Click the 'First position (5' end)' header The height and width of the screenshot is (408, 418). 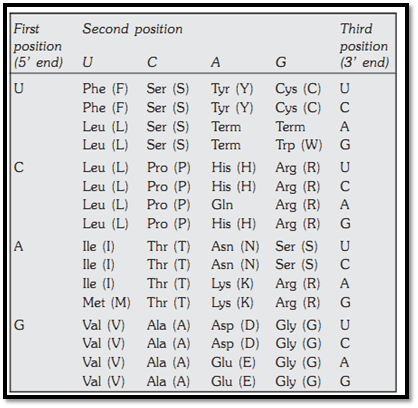pyautogui.click(x=38, y=46)
